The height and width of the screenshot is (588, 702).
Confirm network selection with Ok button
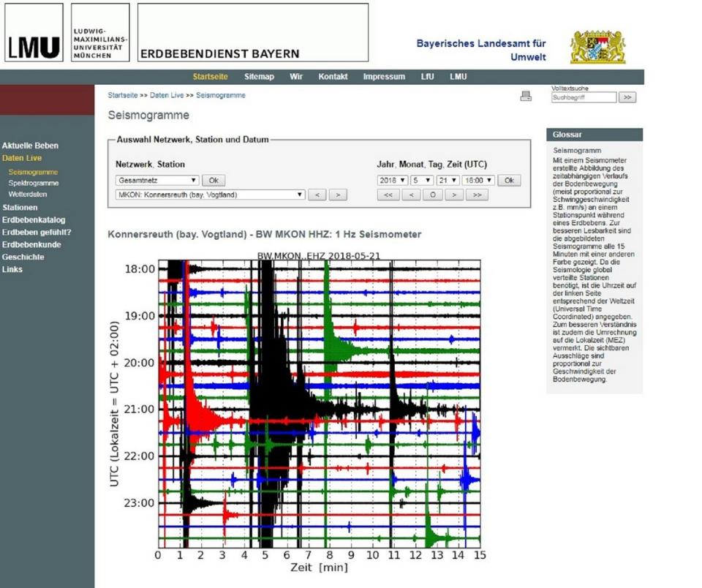(214, 181)
